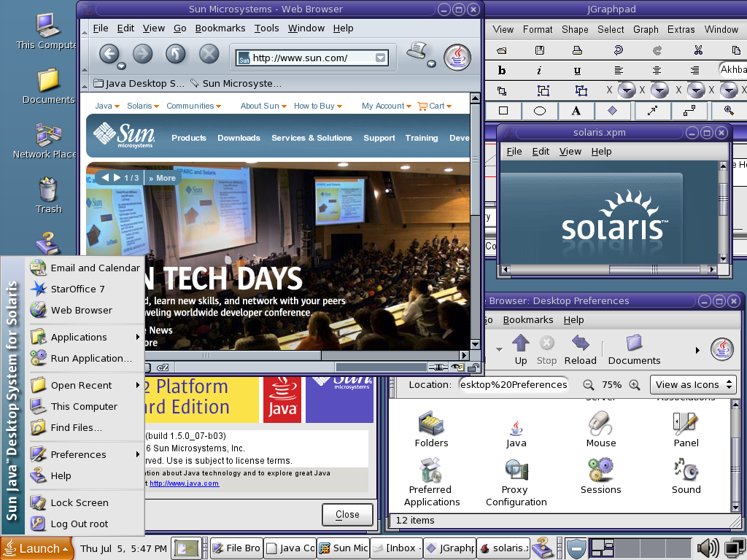Screen dimensions: 747x560
Task: Open the Documents folder on the desktop
Action: pyautogui.click(x=48, y=86)
